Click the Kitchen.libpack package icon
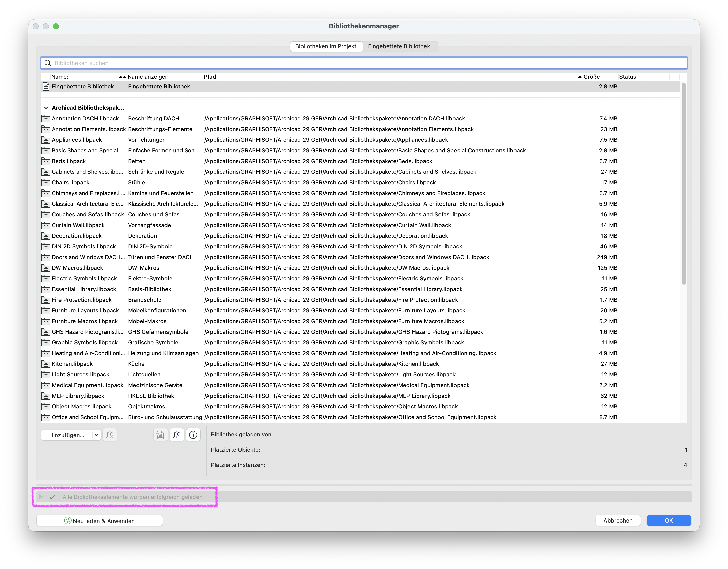This screenshot has height=569, width=728. coord(46,364)
